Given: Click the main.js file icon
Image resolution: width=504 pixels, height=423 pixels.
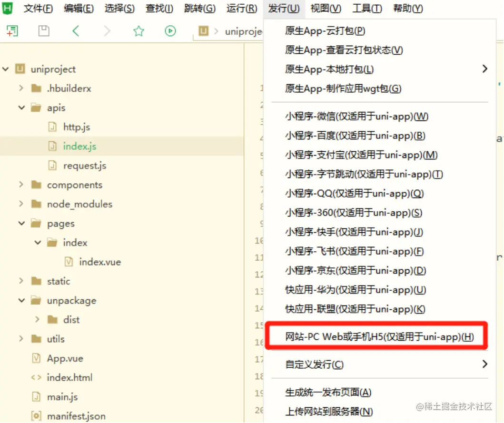Looking at the screenshot, I should tap(36, 397).
